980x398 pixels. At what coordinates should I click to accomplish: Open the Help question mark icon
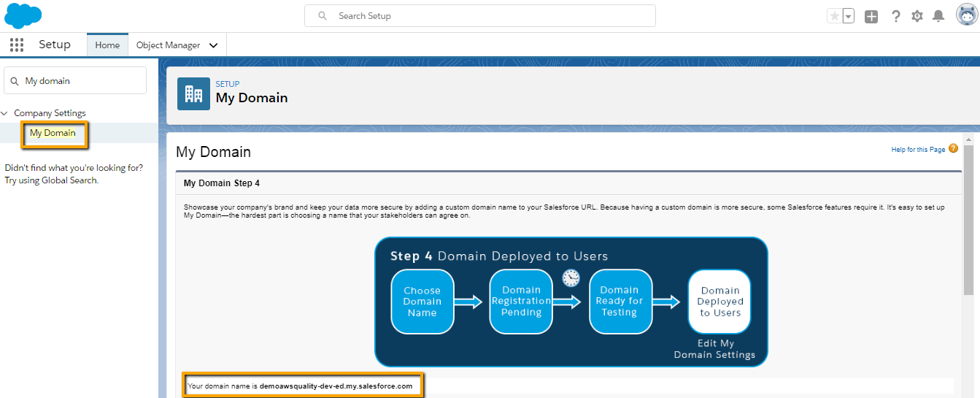point(896,16)
